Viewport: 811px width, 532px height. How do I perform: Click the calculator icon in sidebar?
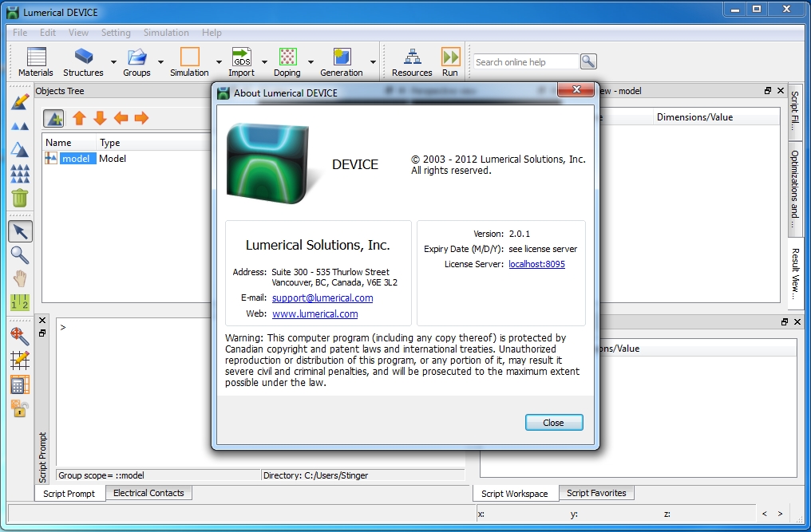pyautogui.click(x=20, y=384)
